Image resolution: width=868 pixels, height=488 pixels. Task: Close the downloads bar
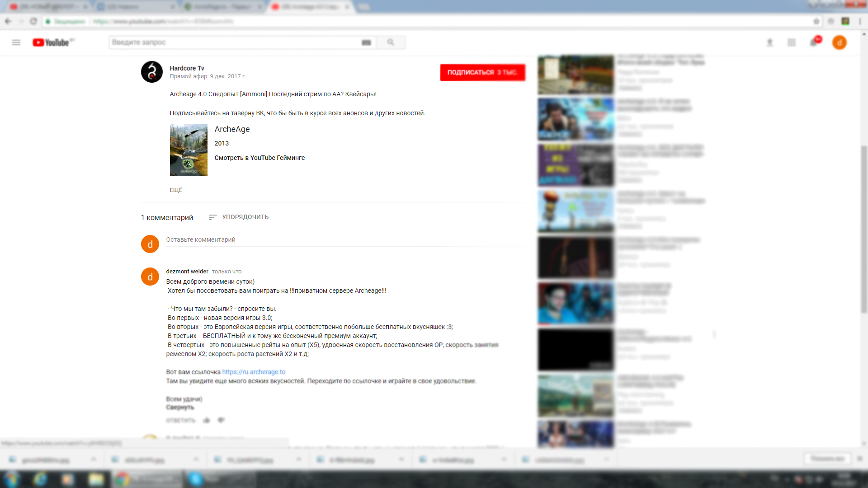859,459
